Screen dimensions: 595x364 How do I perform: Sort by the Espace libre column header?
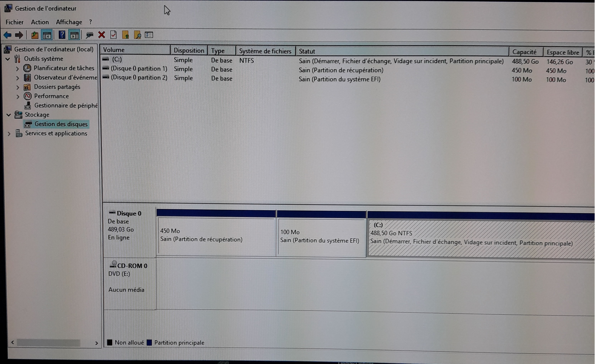563,52
